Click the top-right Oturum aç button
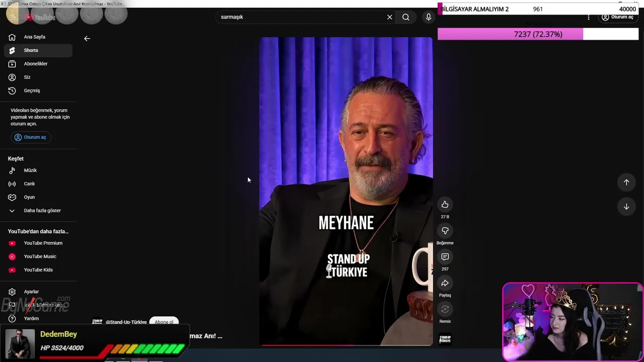 [x=618, y=17]
